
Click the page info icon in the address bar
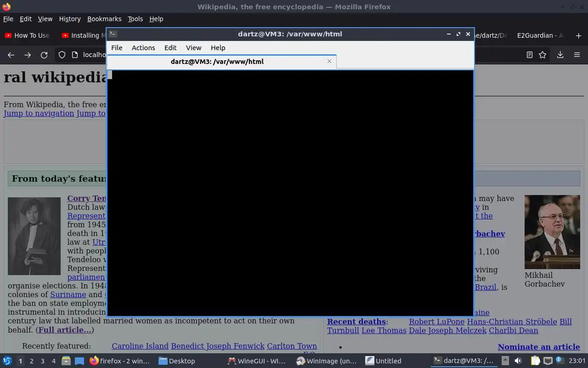(x=75, y=55)
